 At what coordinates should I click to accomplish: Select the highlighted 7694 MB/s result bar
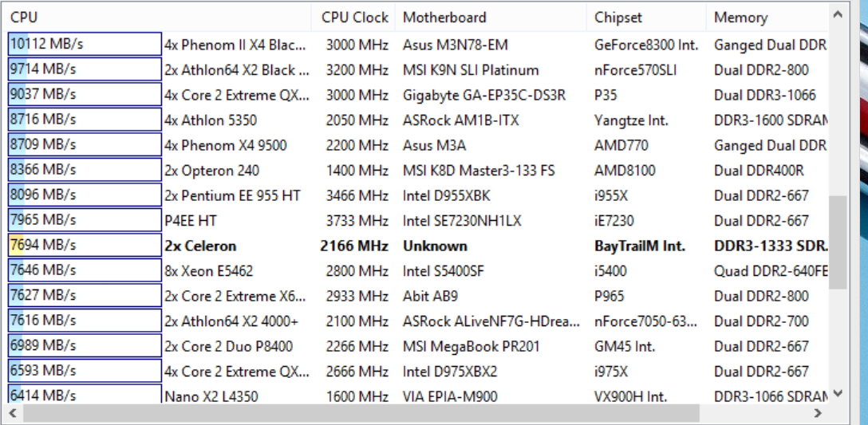pos(85,245)
